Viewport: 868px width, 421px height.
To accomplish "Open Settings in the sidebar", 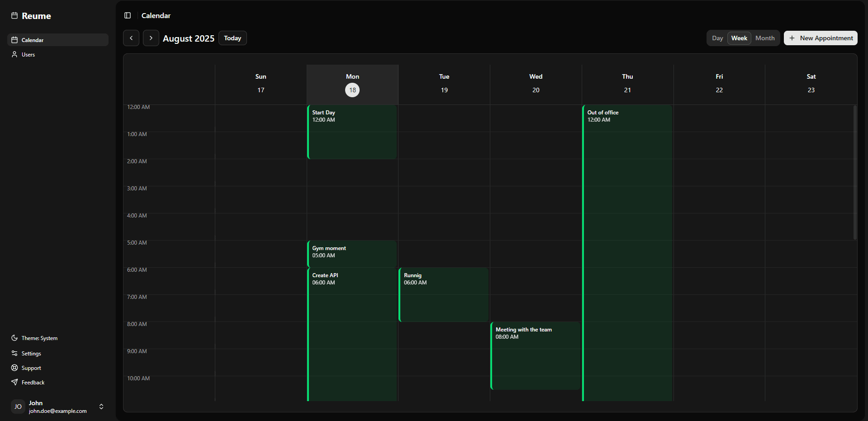I will 31,354.
